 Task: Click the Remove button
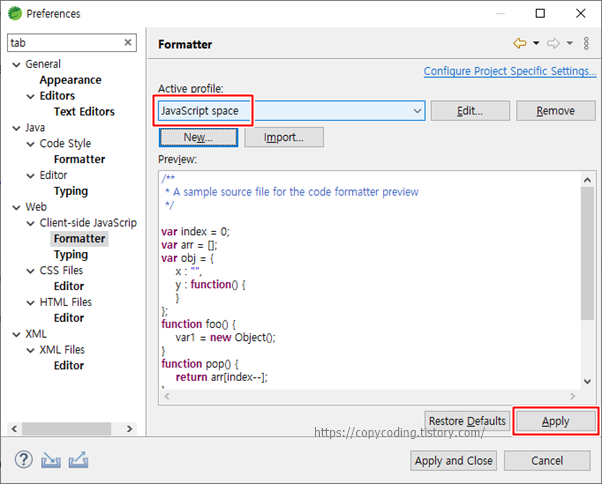[556, 111]
